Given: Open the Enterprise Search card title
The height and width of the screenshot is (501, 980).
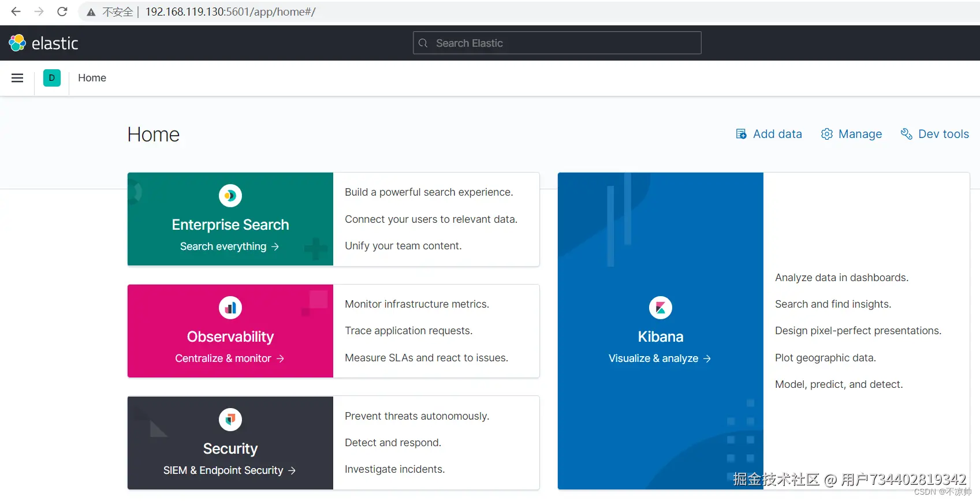Looking at the screenshot, I should tap(230, 225).
